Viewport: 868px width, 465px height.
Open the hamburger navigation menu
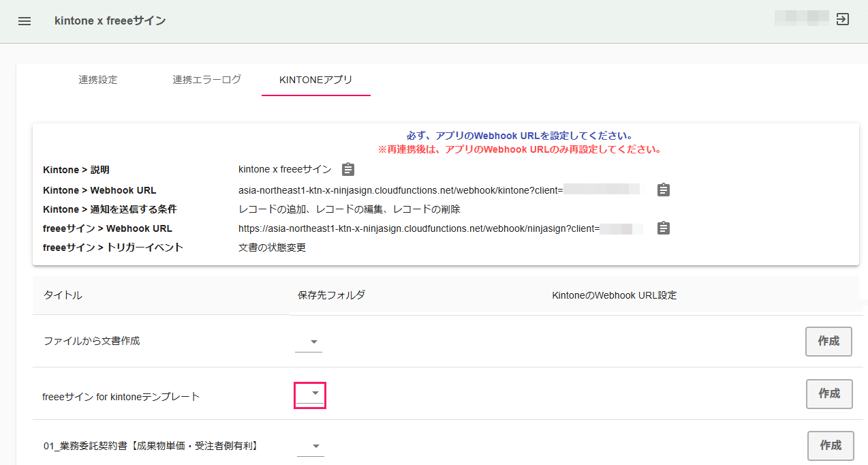(25, 21)
